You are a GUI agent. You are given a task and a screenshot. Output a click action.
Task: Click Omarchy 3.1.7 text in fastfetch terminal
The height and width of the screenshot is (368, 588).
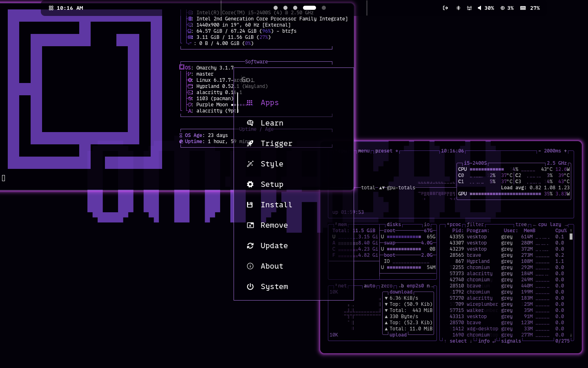215,68
